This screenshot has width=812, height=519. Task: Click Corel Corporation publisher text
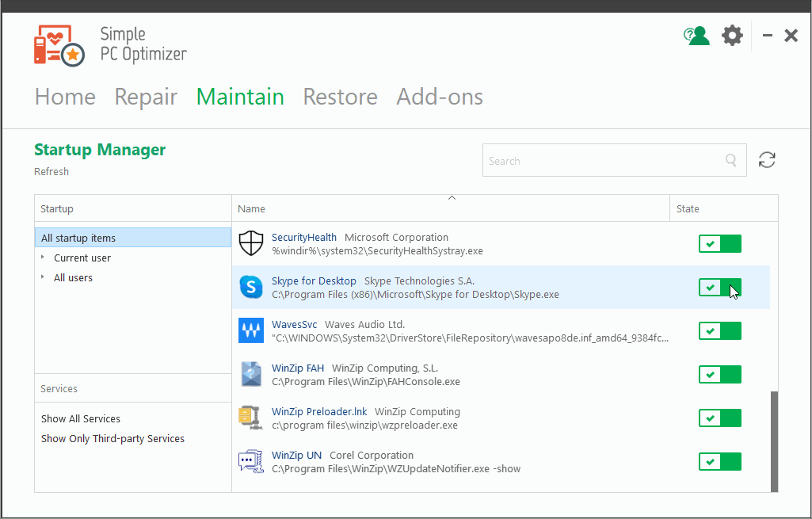coord(372,455)
